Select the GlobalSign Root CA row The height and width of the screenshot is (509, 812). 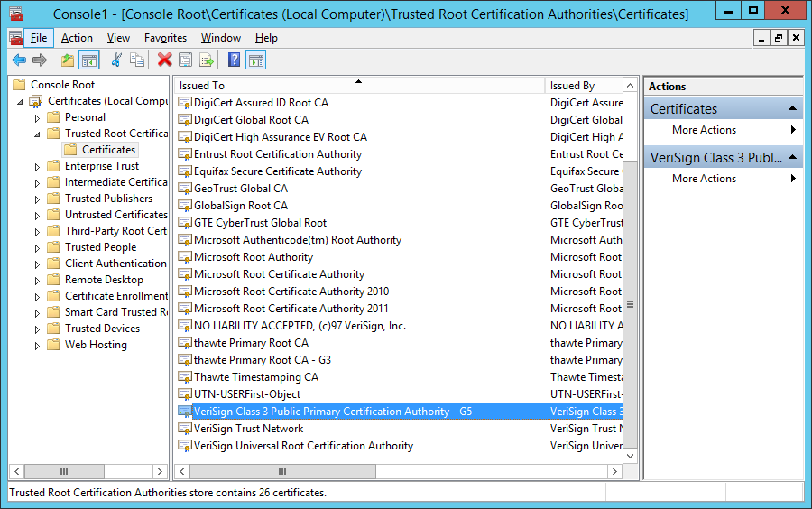(x=400, y=206)
